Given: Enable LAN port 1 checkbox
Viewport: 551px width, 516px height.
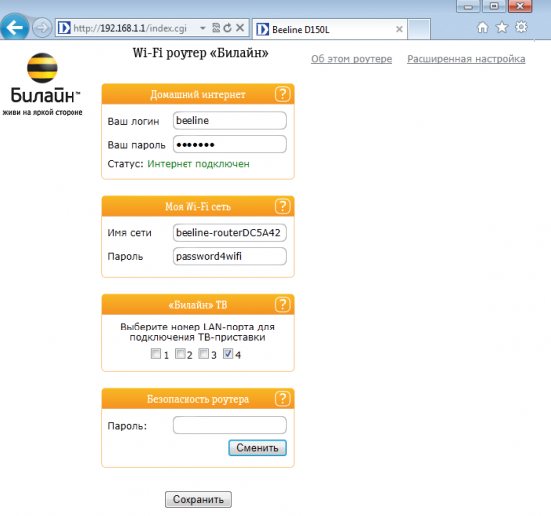Looking at the screenshot, I should (156, 353).
